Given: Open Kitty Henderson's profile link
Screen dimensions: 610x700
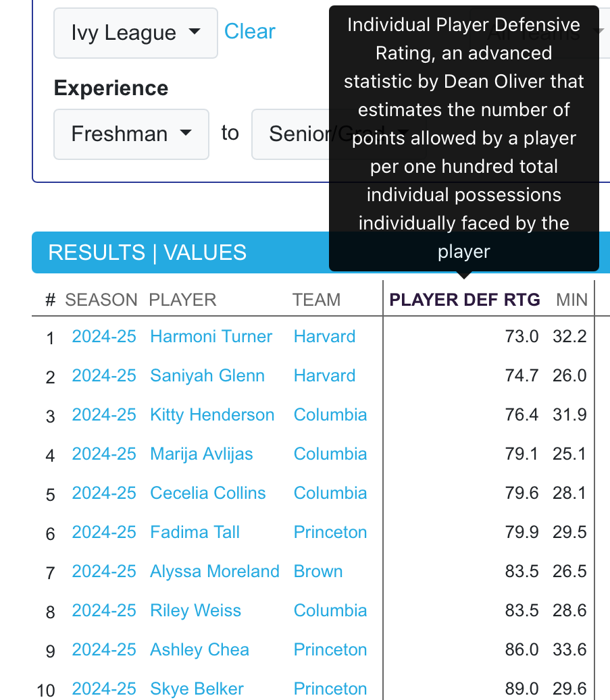Looking at the screenshot, I should tap(212, 414).
